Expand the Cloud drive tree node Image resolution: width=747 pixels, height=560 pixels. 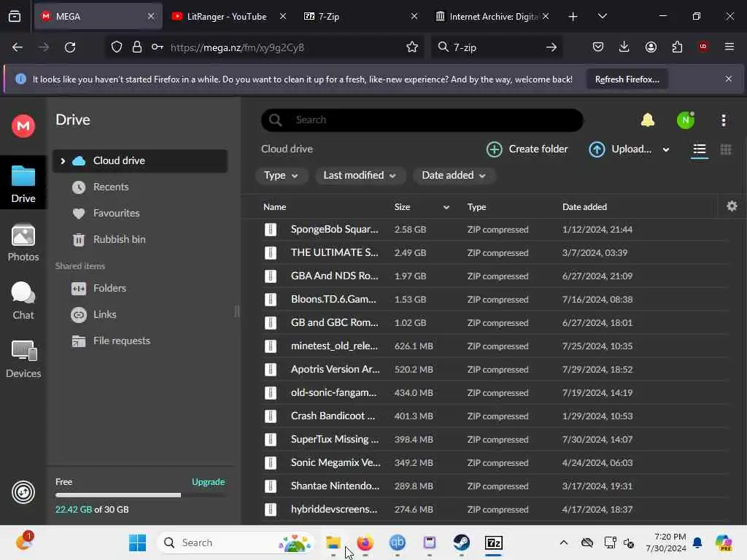(63, 161)
